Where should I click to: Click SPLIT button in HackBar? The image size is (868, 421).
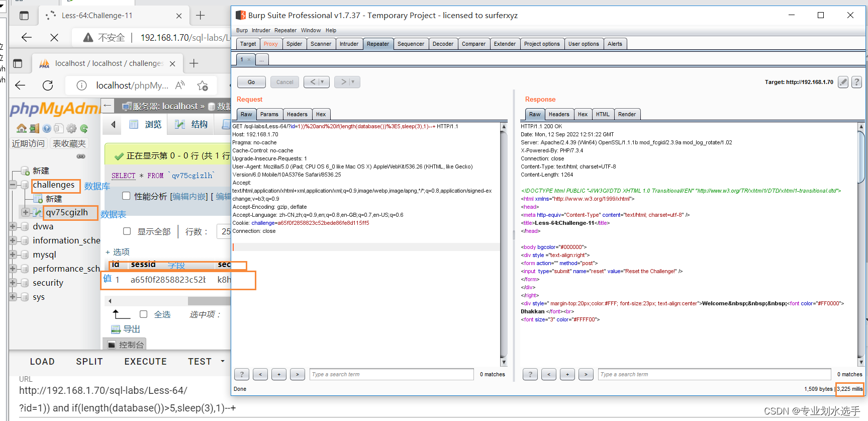point(89,362)
